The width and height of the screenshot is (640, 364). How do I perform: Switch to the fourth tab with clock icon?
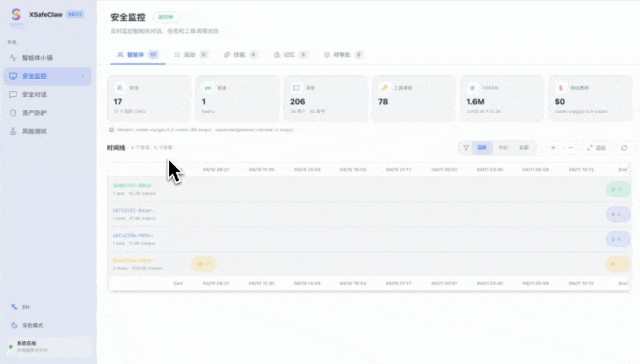291,55
